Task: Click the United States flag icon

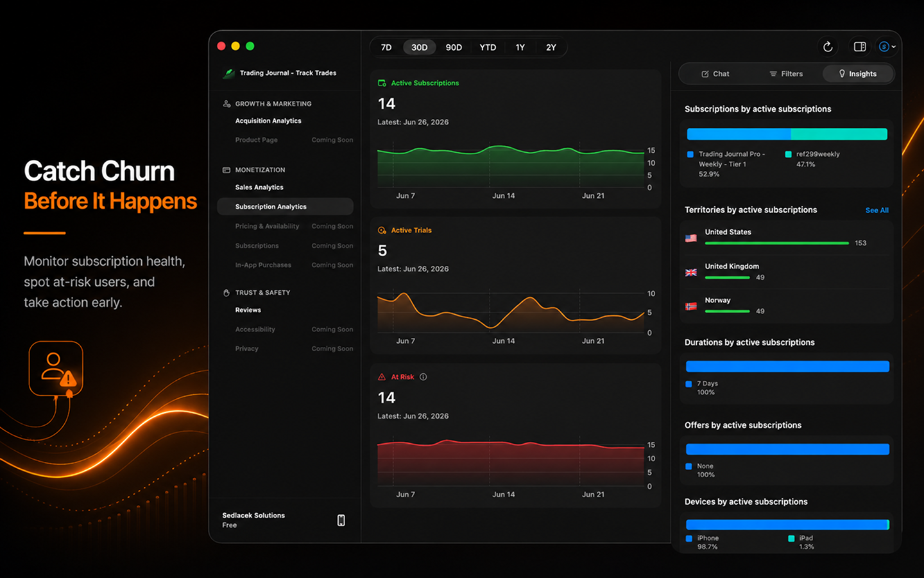Action: point(691,238)
